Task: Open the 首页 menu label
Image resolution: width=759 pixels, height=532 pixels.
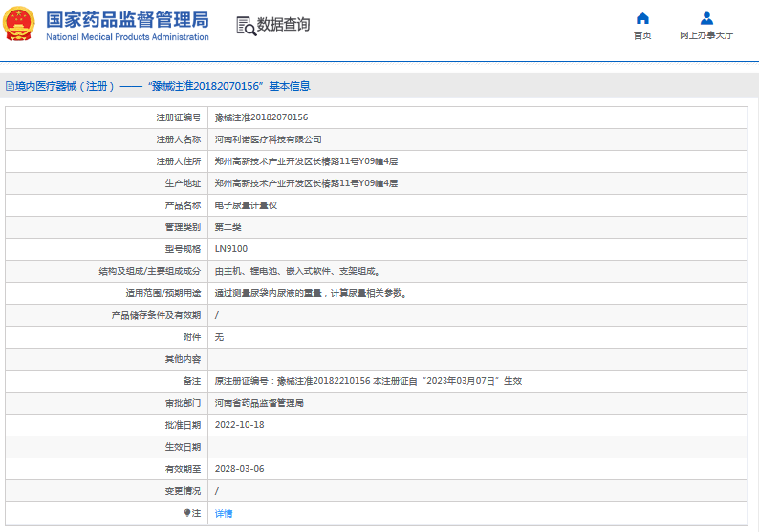Action: click(x=642, y=35)
